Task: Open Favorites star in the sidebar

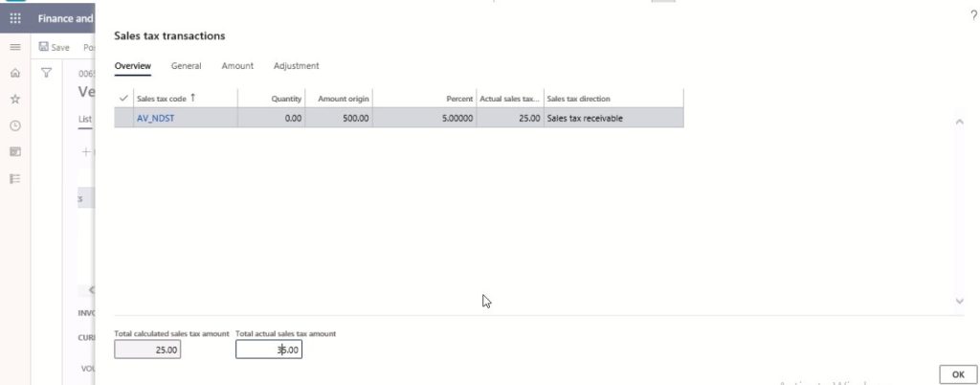Action: point(15,100)
